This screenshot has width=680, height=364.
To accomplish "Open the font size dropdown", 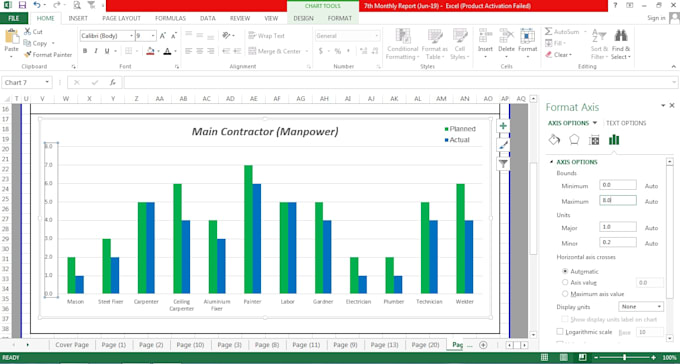I will (153, 36).
